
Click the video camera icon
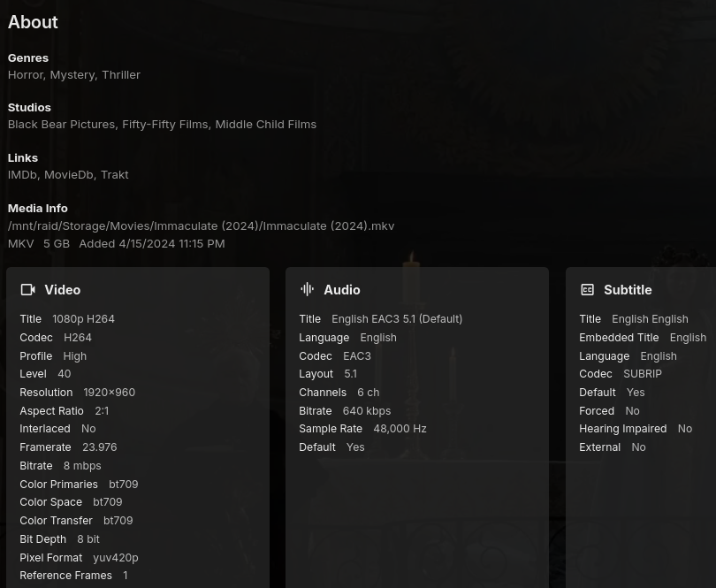[x=28, y=290]
